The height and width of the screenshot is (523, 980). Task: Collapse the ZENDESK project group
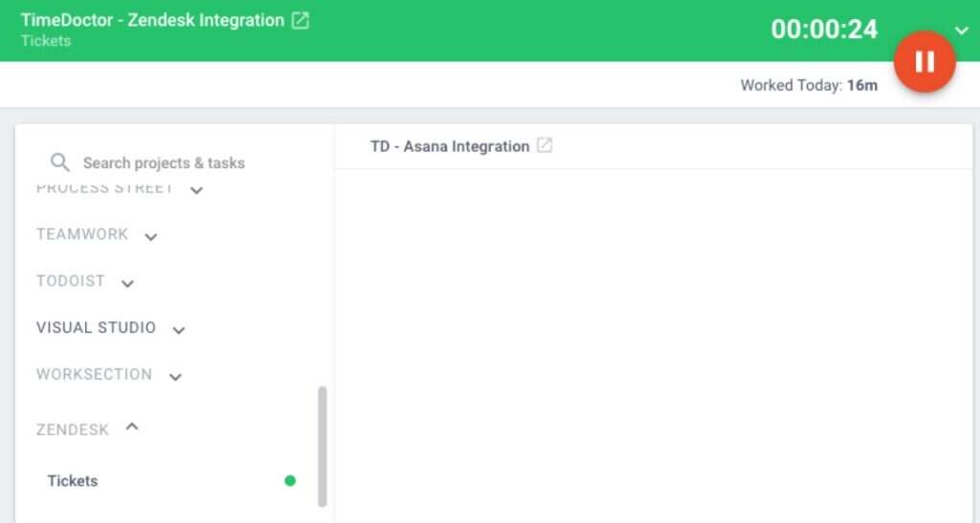point(132,426)
